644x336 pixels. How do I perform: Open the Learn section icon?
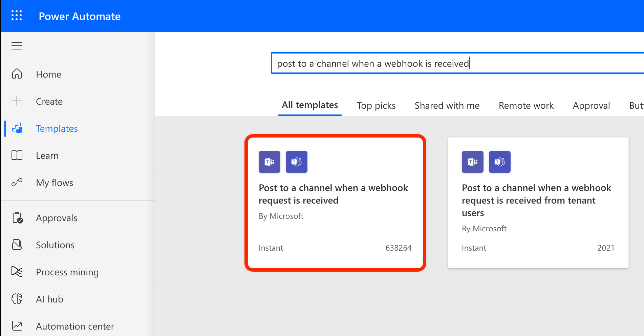17,155
